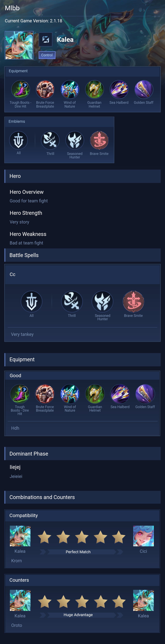Open the All emblem icon in Emblems panel

pos(18,140)
